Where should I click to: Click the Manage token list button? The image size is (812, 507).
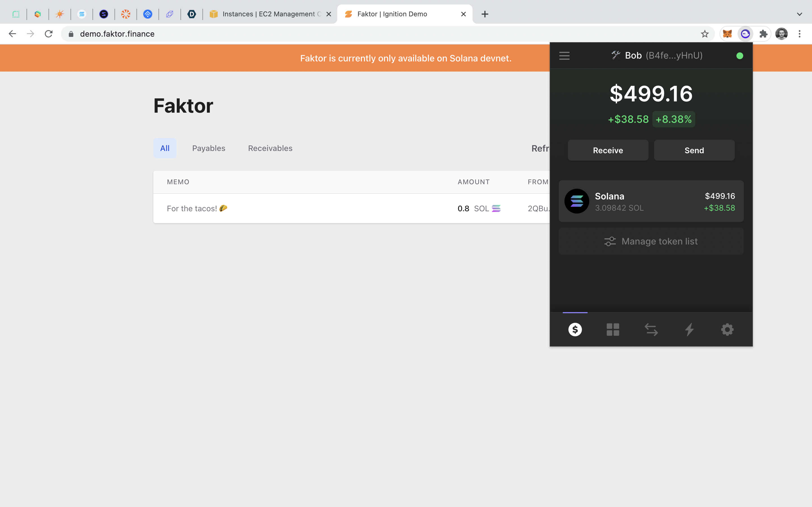(x=651, y=241)
